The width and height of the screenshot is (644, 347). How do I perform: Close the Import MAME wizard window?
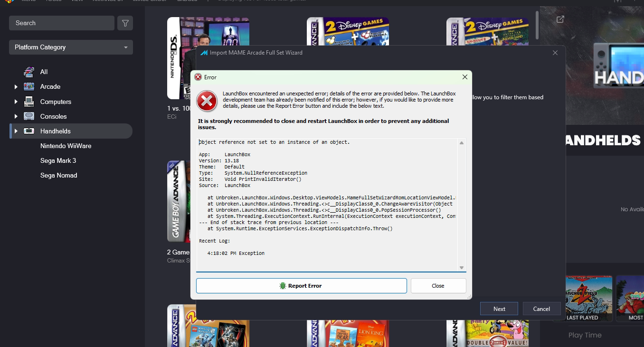[x=555, y=53]
